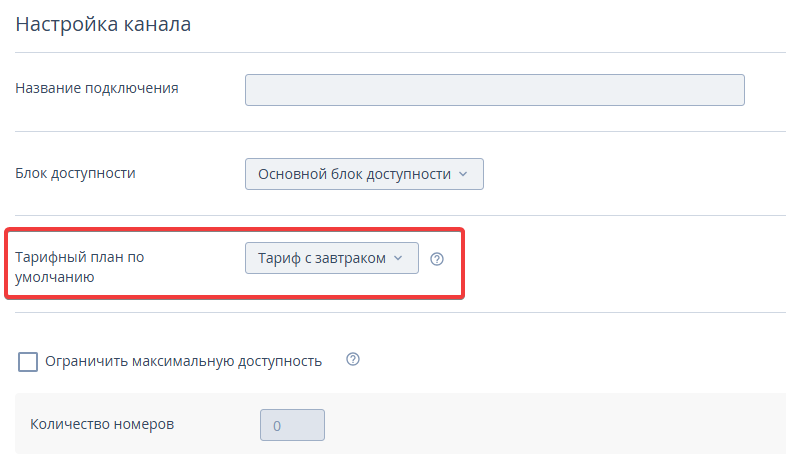This screenshot has width=786, height=468.
Task: Click help icon beside Ограничить максимальную доступность
Action: click(353, 359)
